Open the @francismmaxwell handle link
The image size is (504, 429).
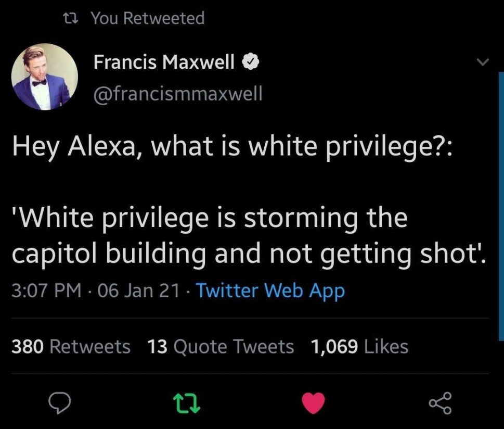tap(178, 94)
